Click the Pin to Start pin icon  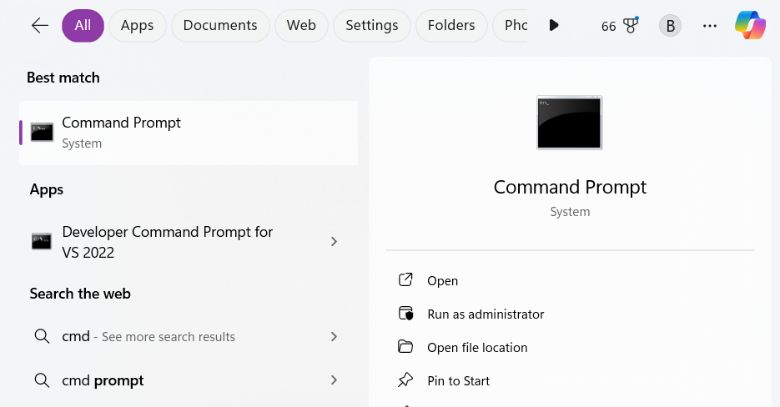[406, 380]
